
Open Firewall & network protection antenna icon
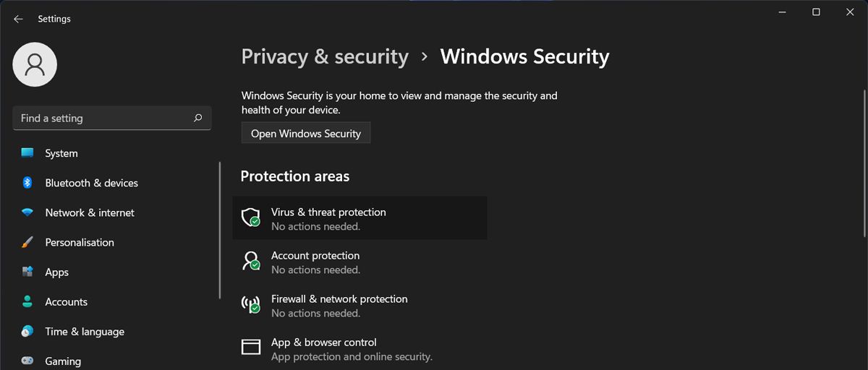point(250,304)
